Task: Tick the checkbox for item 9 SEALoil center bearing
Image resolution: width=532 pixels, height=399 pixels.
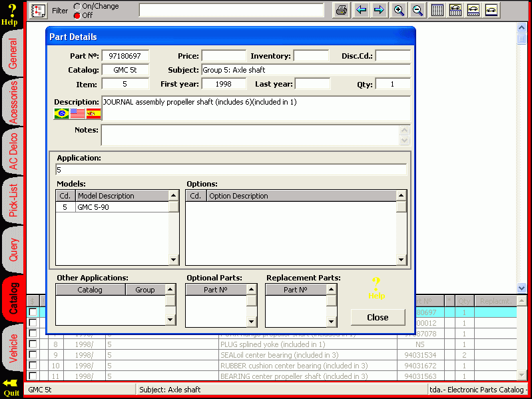Action: pos(33,355)
